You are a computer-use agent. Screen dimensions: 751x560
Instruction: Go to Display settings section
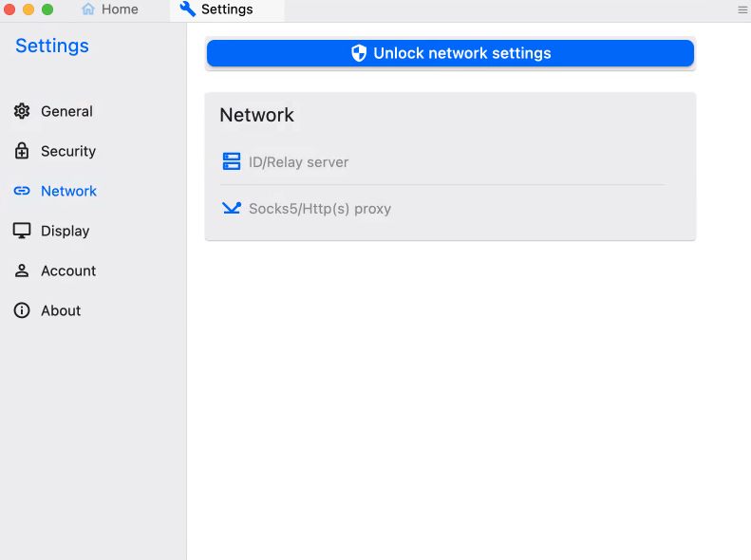(65, 231)
